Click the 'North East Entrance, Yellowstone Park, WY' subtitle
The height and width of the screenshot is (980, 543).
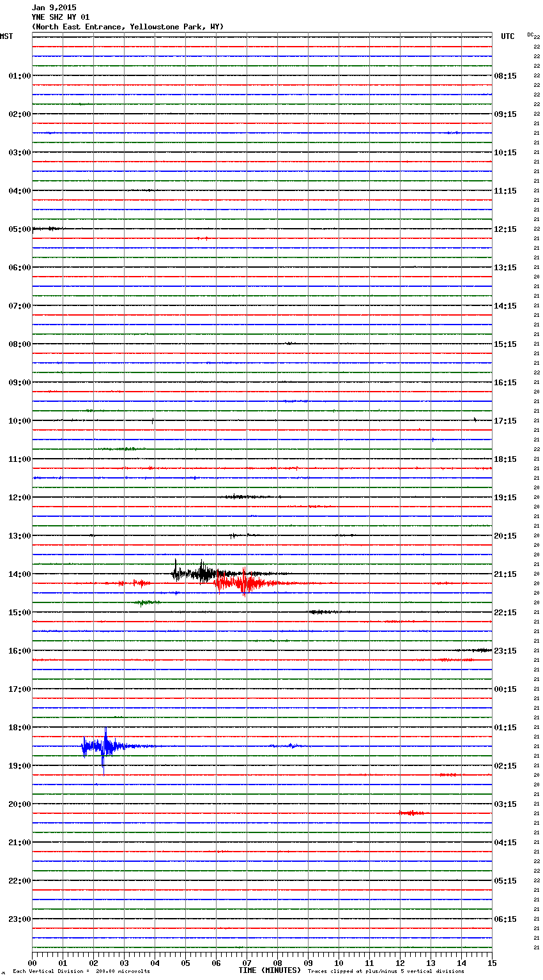tap(128, 27)
